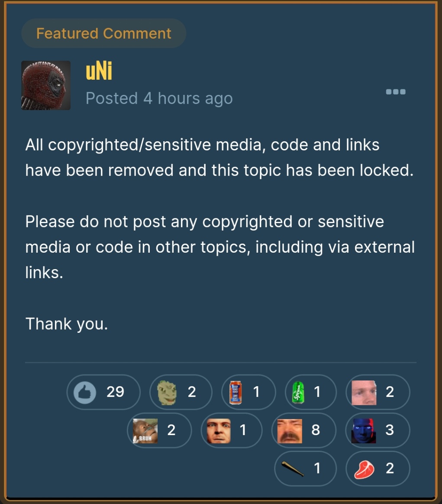This screenshot has height=504, width=442.
Task: Open uNi's username profile link
Action: click(99, 71)
